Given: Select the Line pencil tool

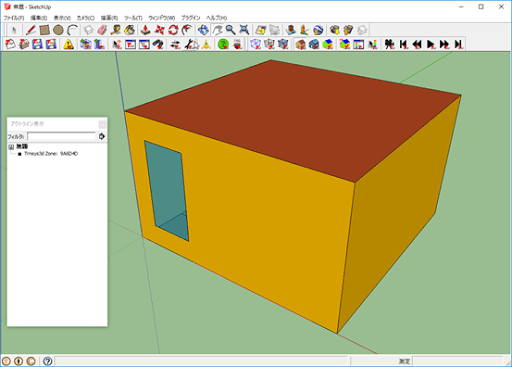Looking at the screenshot, I should [31, 30].
